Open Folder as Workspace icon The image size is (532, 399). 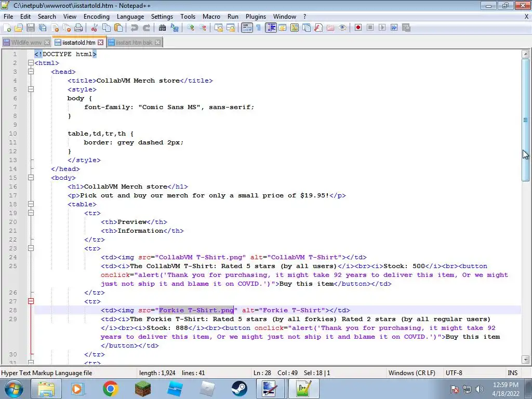point(330,28)
